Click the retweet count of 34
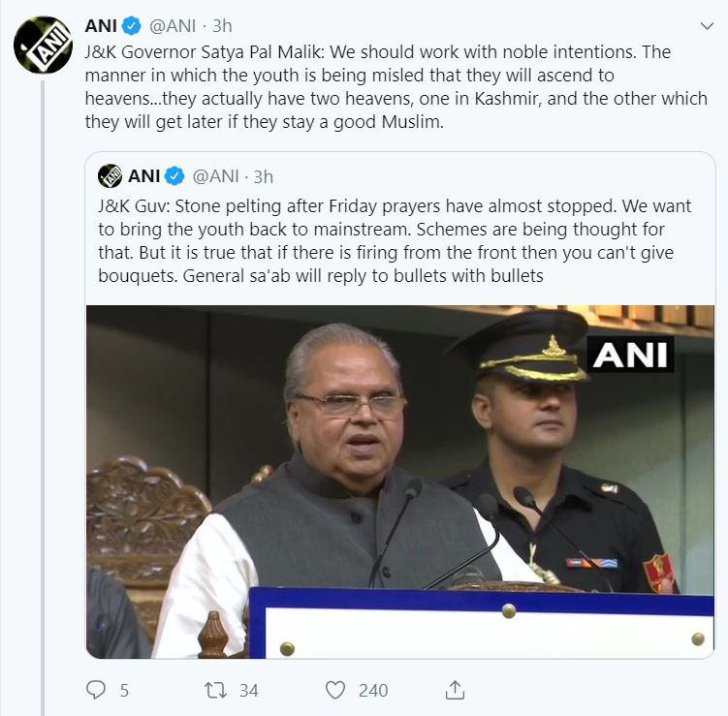This screenshot has height=716, width=728. 248,690
